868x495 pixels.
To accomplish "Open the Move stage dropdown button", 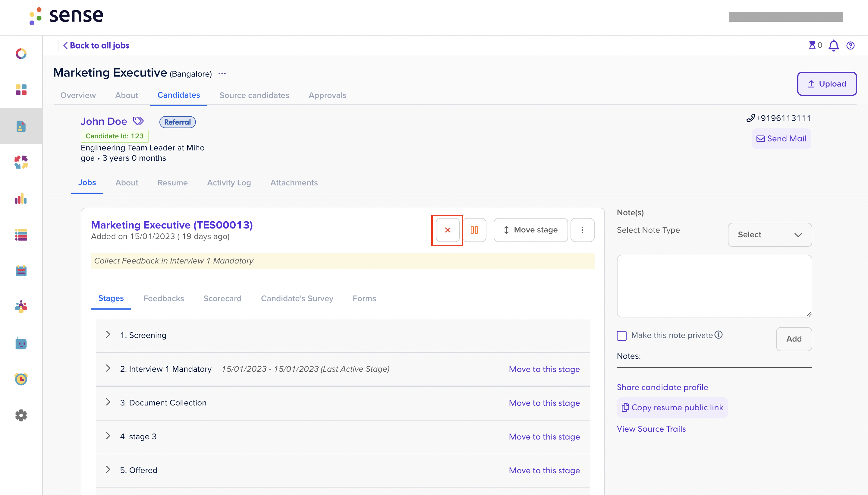I will 530,230.
